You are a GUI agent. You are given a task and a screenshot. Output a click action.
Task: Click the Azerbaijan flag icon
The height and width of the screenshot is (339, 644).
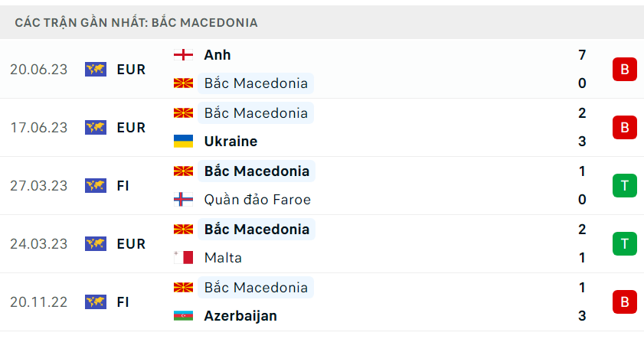tap(183, 316)
